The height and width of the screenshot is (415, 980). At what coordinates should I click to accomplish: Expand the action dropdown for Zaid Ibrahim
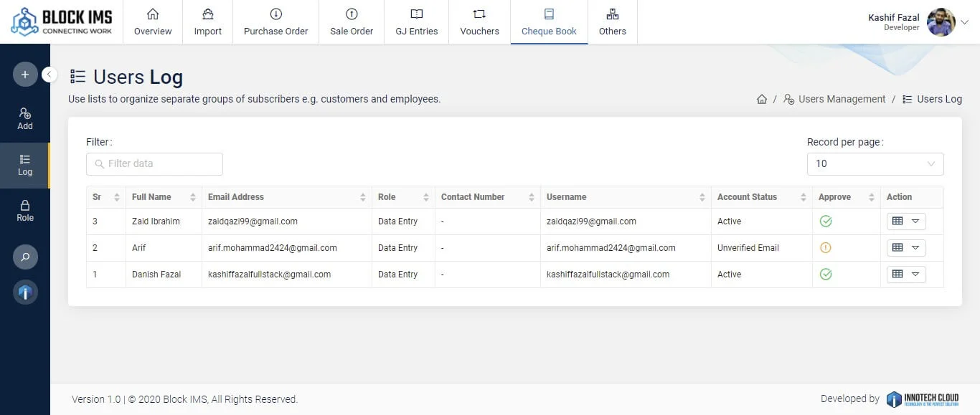coord(915,221)
